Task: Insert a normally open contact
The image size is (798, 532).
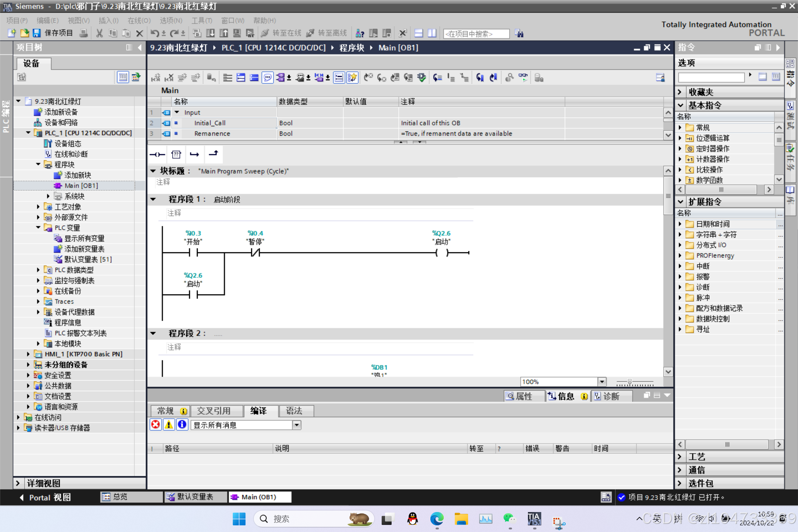Action: [x=157, y=154]
